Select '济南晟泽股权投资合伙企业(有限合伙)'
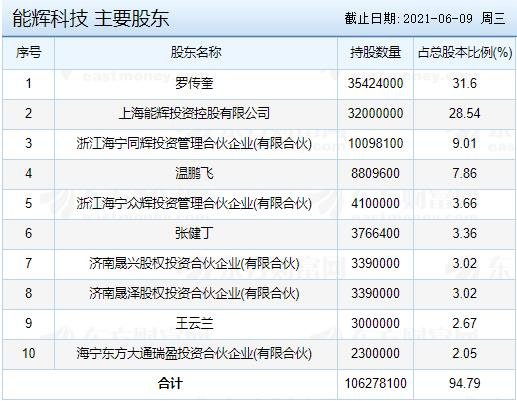 click(x=194, y=293)
